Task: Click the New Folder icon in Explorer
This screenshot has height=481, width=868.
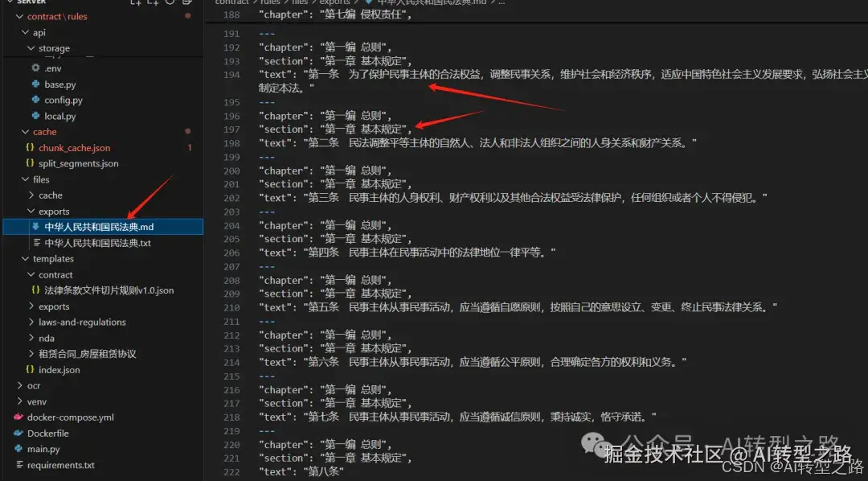Action: point(153,4)
